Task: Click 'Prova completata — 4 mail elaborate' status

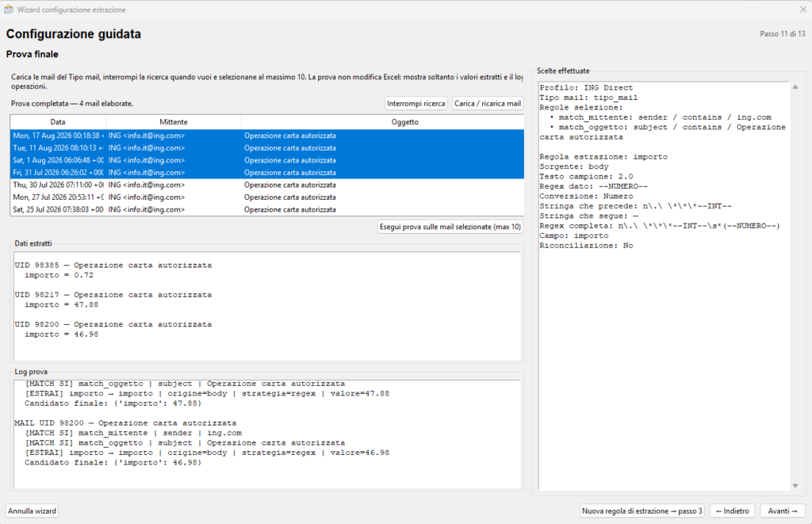Action: 72,104
